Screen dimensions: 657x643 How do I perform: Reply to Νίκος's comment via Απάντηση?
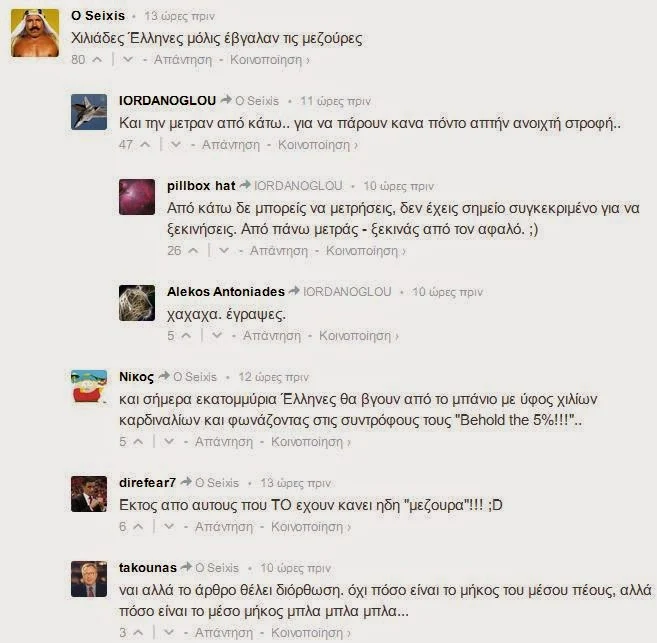[224, 442]
